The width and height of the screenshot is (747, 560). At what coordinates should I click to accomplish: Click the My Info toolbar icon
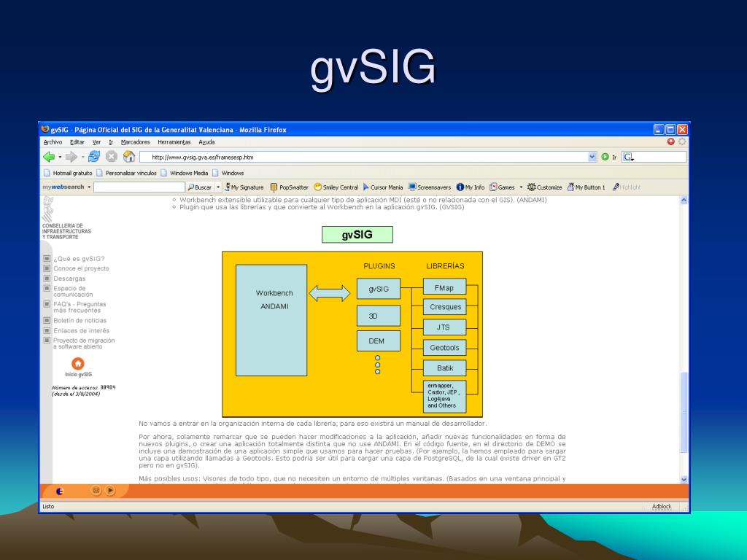click(471, 187)
